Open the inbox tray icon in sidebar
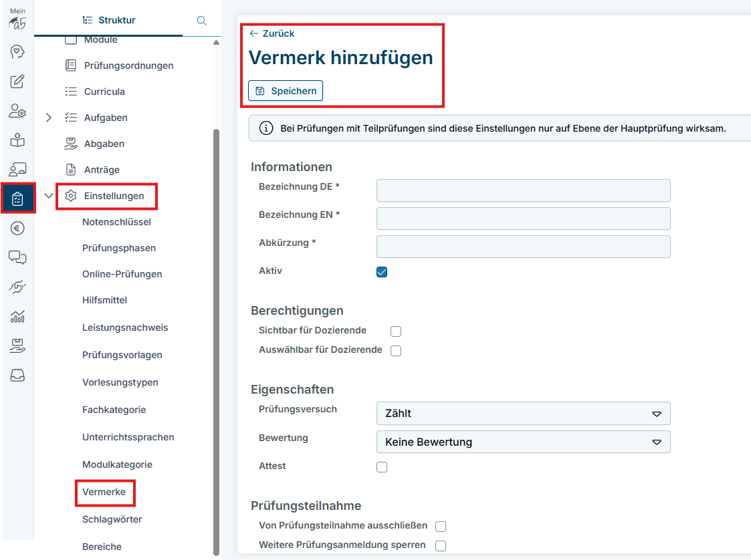This screenshot has width=751, height=560. (17, 375)
